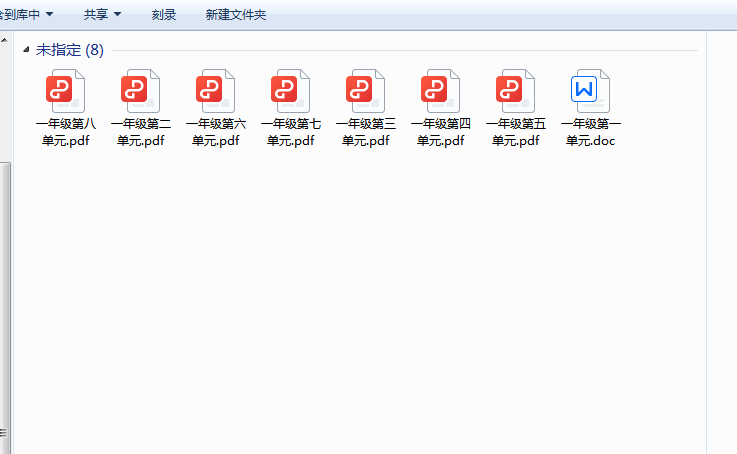Select the 一年级第七单元.pdf file icon

click(x=290, y=91)
